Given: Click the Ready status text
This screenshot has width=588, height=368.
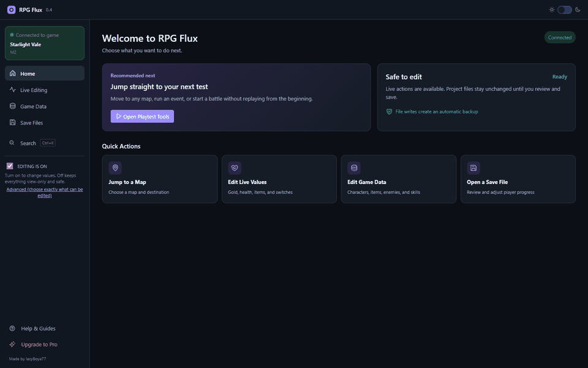Looking at the screenshot, I should (559, 77).
